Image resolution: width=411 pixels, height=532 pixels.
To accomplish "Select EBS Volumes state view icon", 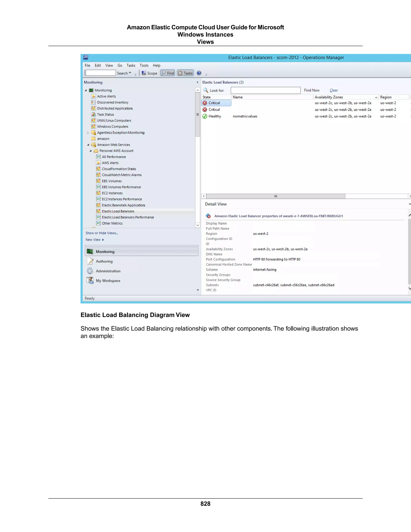I will pos(98,181).
